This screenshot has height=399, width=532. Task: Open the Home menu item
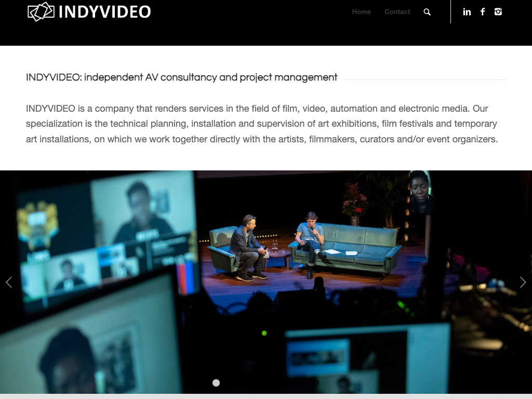(x=361, y=12)
